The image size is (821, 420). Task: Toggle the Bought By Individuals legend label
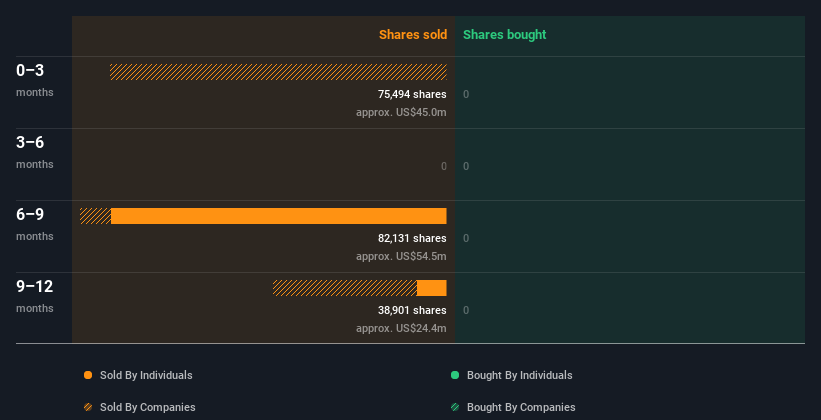[x=519, y=375]
